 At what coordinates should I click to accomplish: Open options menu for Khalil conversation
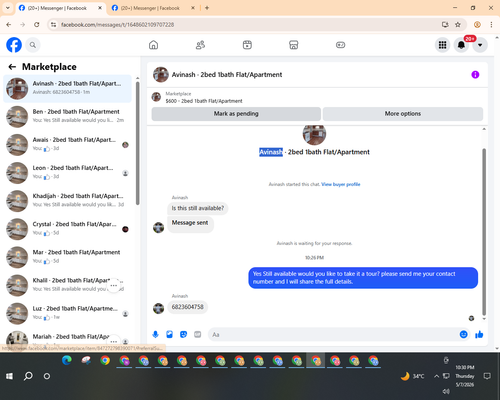114,286
